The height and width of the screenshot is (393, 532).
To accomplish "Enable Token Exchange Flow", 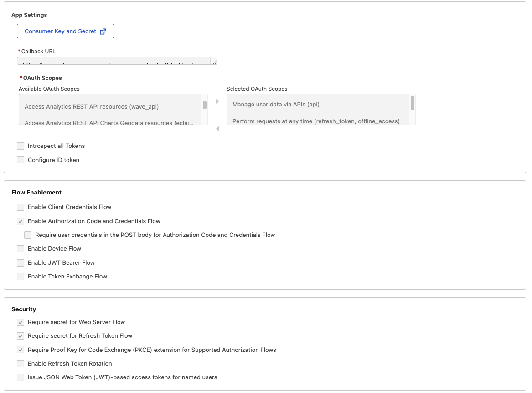I will [20, 276].
